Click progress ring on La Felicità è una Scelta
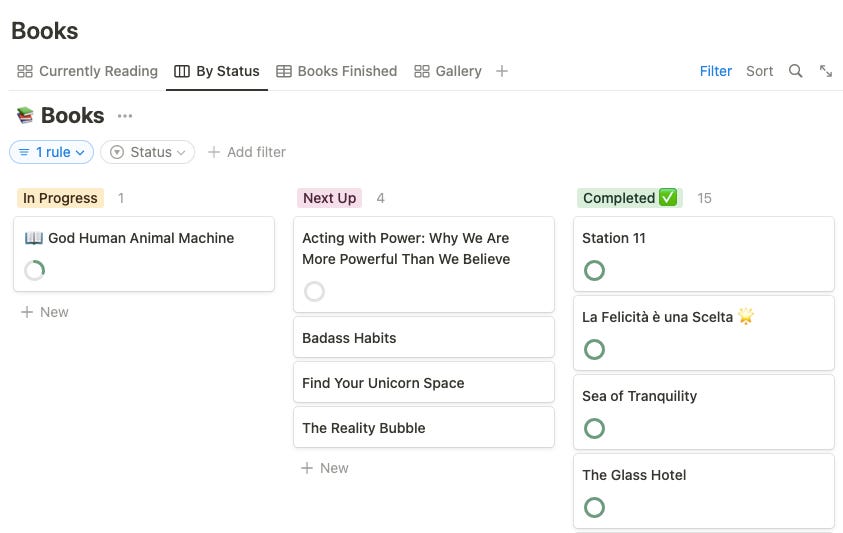 tap(594, 350)
